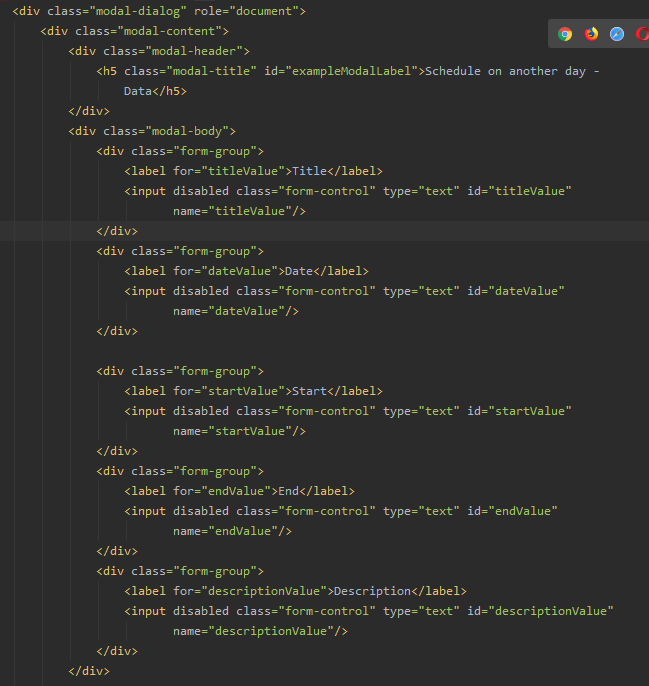Screen dimensions: 649x686
Task: Click the Start label text
Action: [308, 391]
